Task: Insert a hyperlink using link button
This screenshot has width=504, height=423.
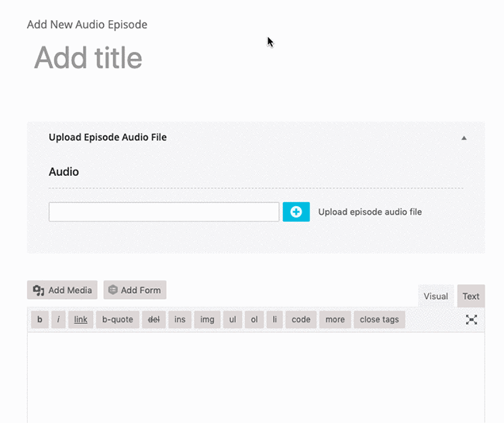Action: click(81, 320)
